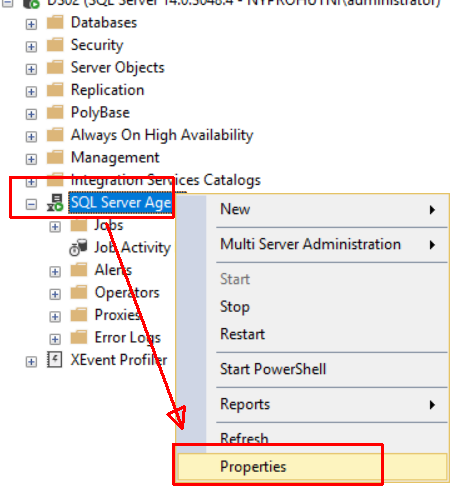Expand the Databases node

[x=31, y=24]
